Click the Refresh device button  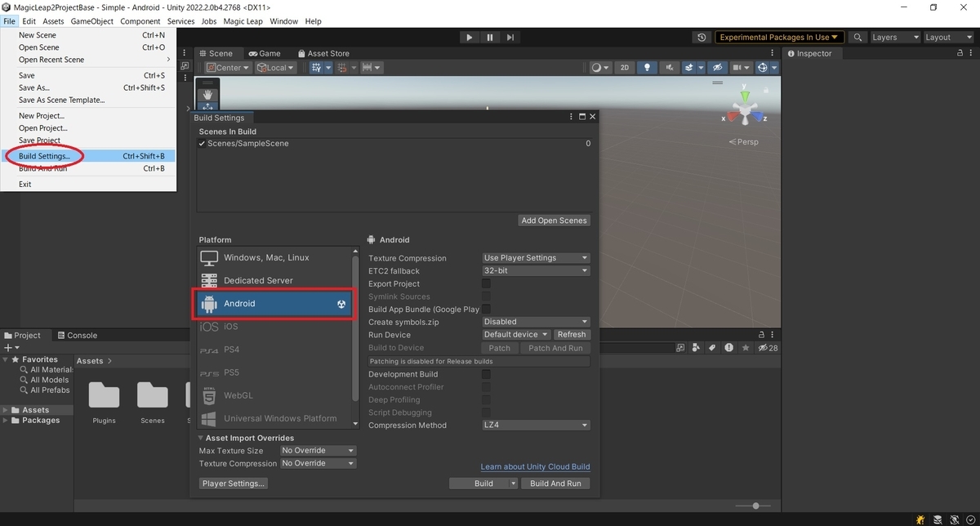pos(572,335)
